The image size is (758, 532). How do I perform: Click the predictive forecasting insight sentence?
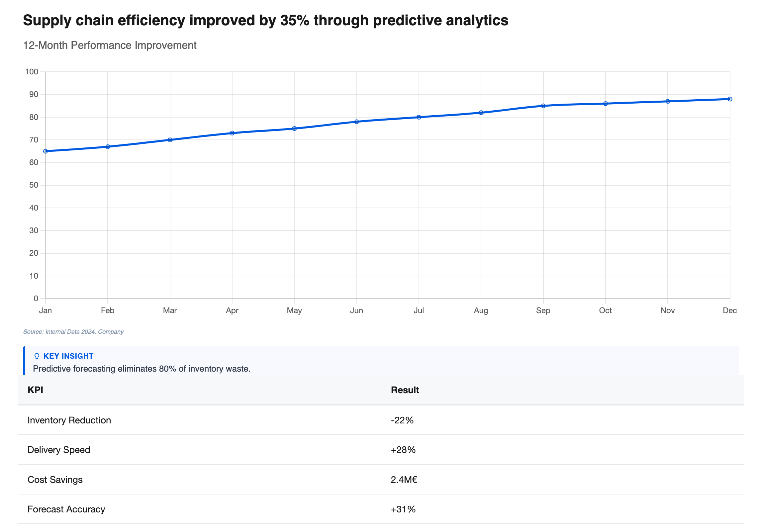(x=142, y=369)
